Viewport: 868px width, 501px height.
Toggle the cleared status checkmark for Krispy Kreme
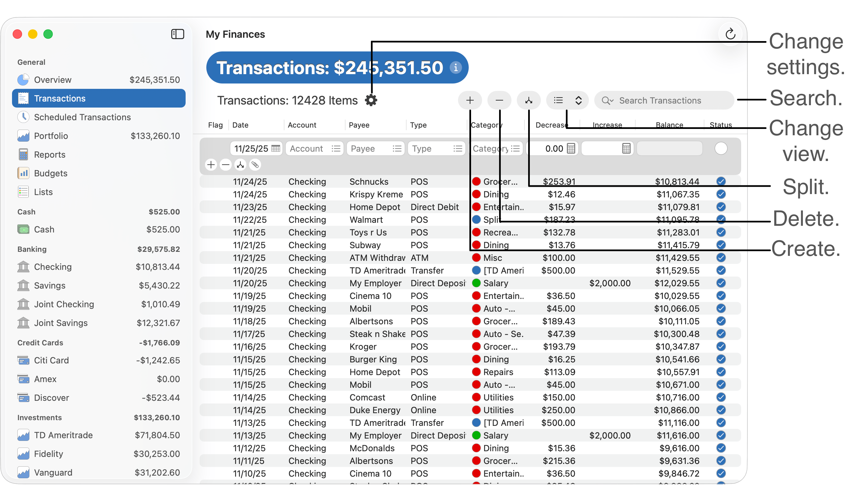(x=721, y=194)
